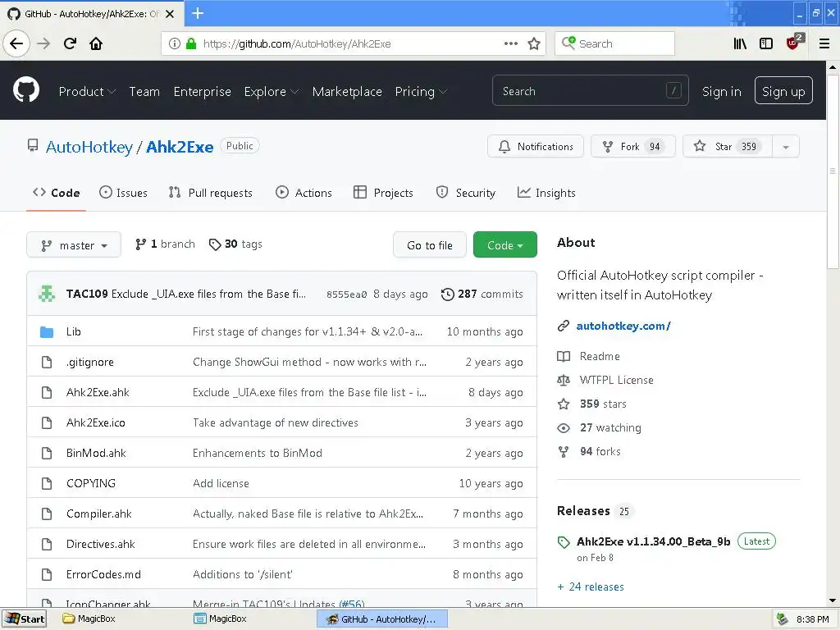Click the Lib folder icon
Screen dimensions: 840x630
coord(47,332)
